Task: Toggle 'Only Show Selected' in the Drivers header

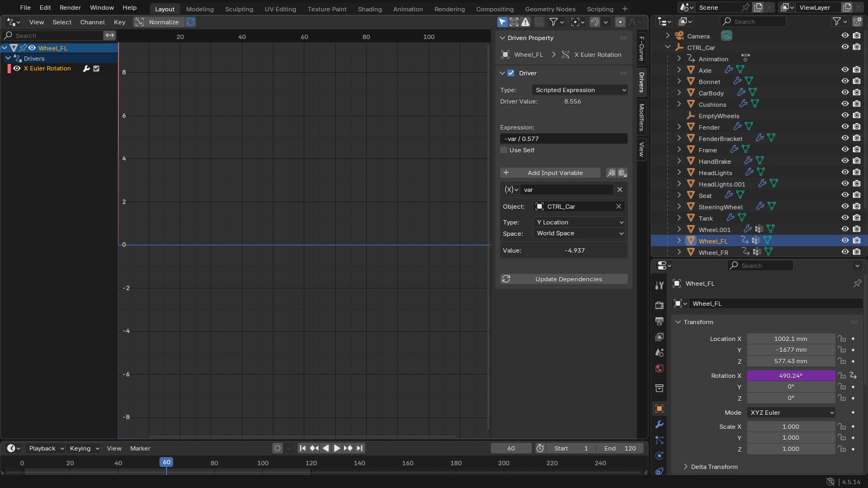Action: 502,22
